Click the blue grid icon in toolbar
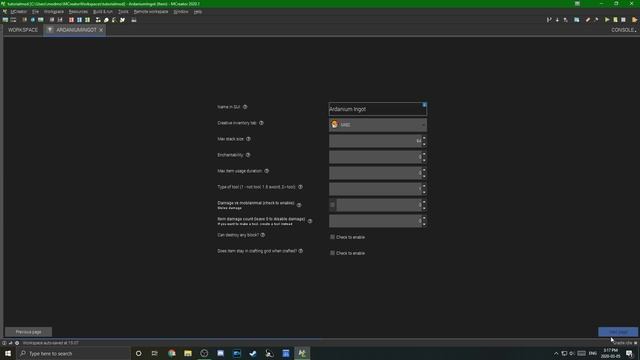This screenshot has width=640, height=360. click(79, 20)
